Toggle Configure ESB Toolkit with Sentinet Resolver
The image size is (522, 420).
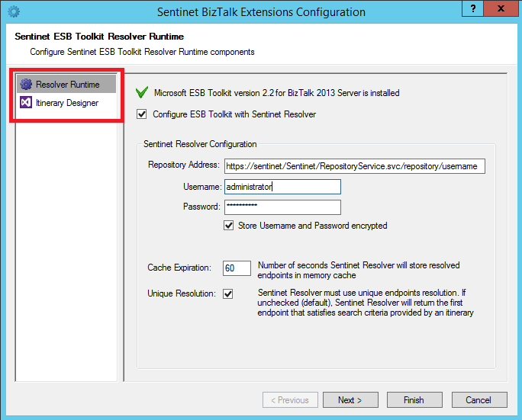[141, 114]
